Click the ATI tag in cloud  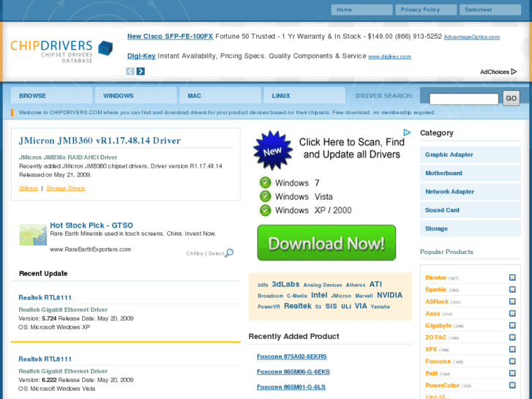(375, 284)
